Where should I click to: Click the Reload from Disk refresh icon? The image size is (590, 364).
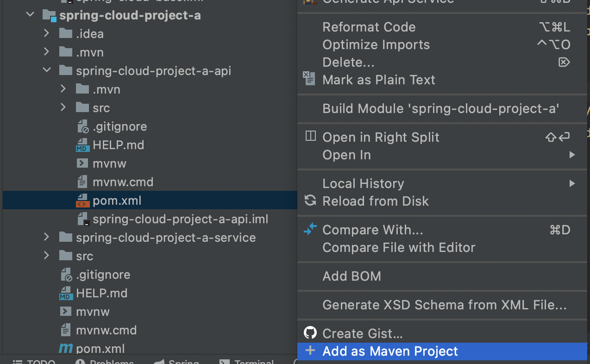point(310,201)
